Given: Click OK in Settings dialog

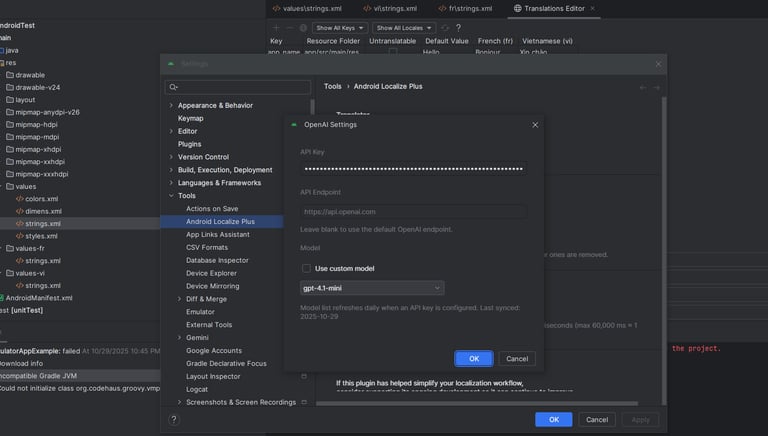Looking at the screenshot, I should [553, 420].
